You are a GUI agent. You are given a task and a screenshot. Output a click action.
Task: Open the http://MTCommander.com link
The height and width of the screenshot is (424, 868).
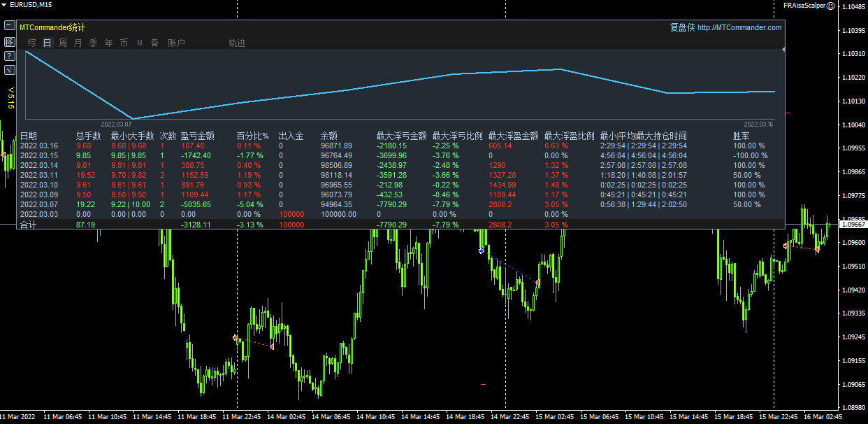coord(739,28)
